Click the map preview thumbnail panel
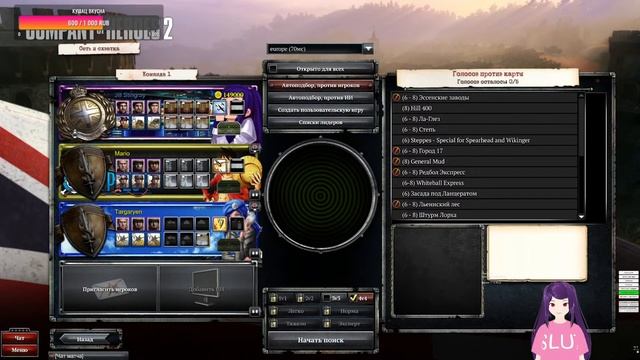This screenshot has width=640, height=360. point(438,271)
